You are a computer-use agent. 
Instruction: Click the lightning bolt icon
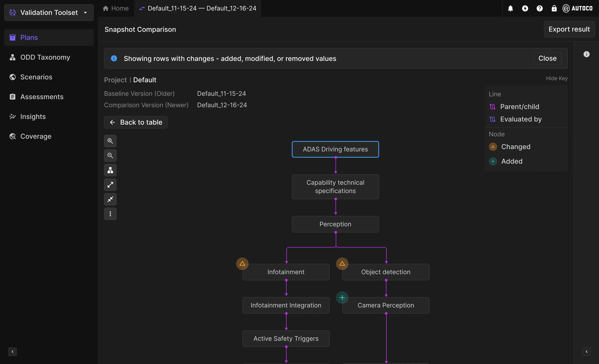pos(525,9)
